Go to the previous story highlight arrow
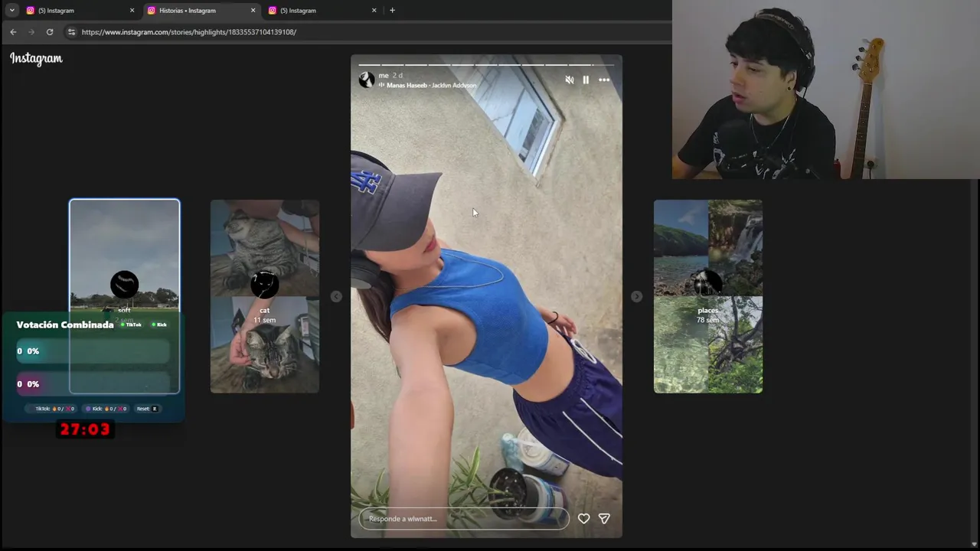Viewport: 980px width, 551px height. pos(336,296)
